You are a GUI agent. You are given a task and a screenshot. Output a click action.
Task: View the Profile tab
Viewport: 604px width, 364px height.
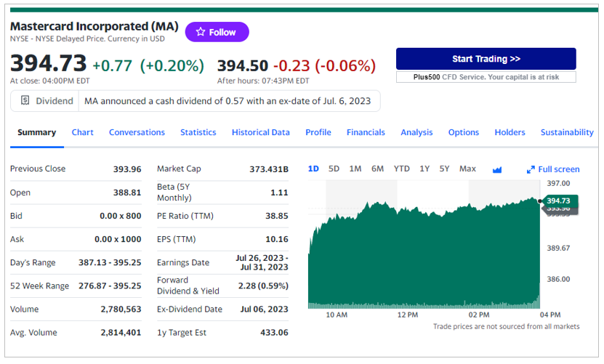coord(318,132)
